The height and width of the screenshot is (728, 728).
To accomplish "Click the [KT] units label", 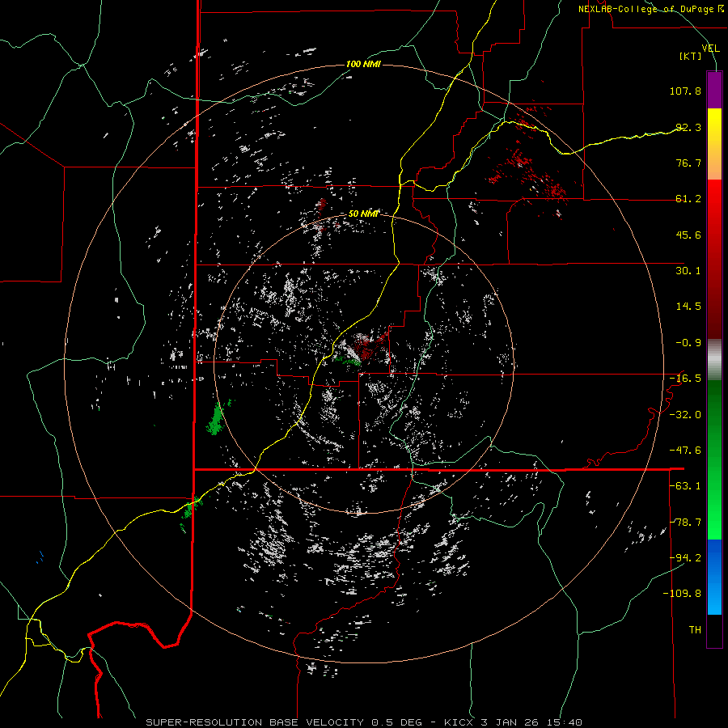I will pyautogui.click(x=691, y=56).
